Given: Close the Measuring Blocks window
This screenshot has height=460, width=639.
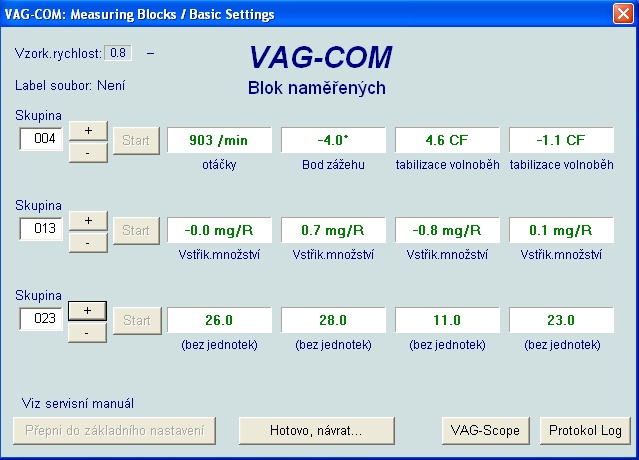Looking at the screenshot, I should point(622,14).
